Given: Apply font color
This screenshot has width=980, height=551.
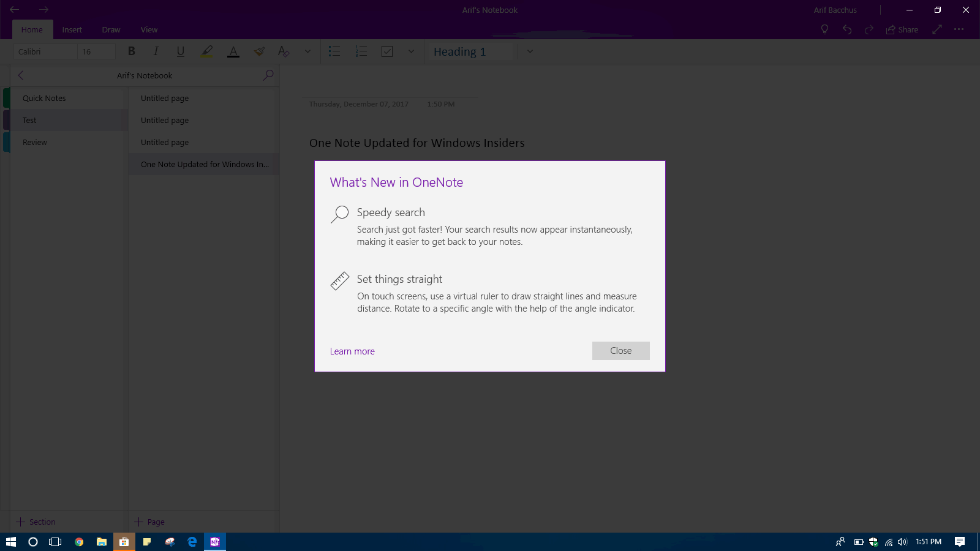Looking at the screenshot, I should click(233, 51).
